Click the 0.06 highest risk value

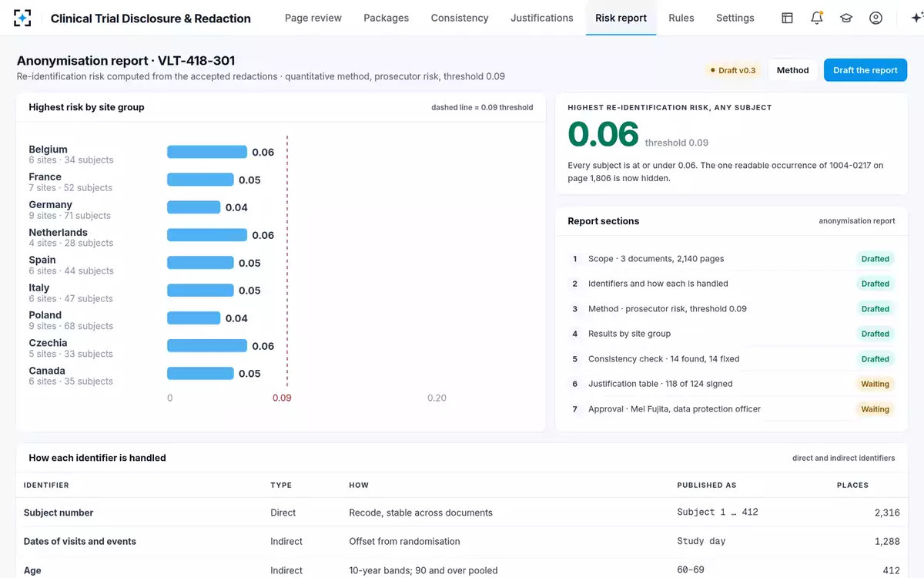coord(604,134)
